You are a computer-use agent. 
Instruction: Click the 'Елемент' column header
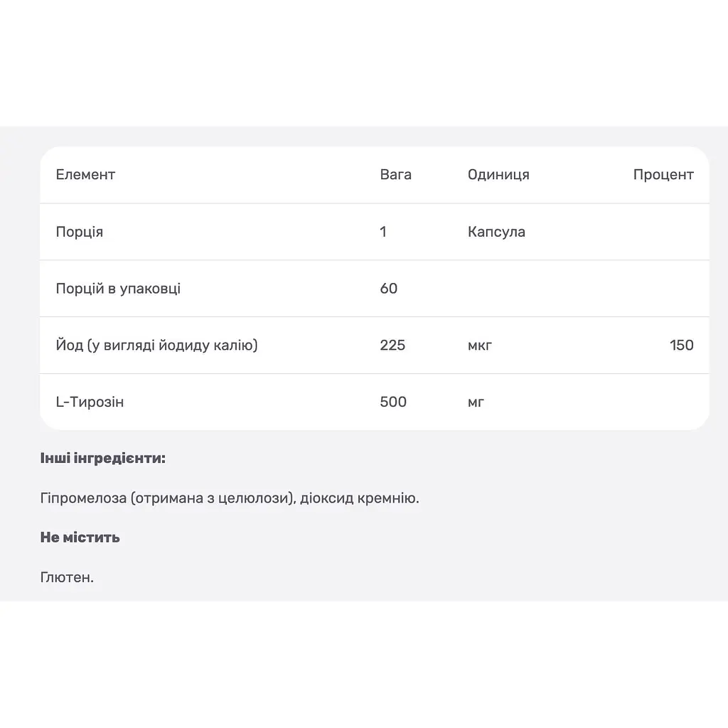click(85, 175)
